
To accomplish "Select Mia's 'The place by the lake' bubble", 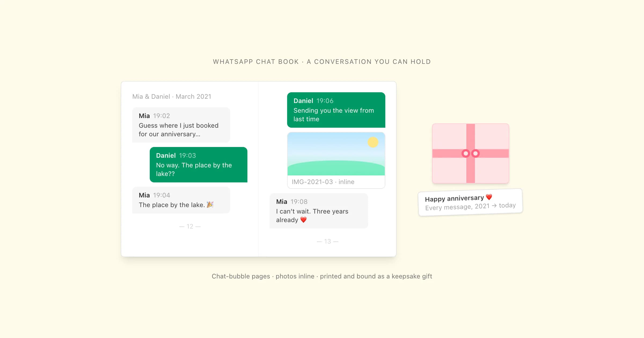I will click(x=181, y=200).
